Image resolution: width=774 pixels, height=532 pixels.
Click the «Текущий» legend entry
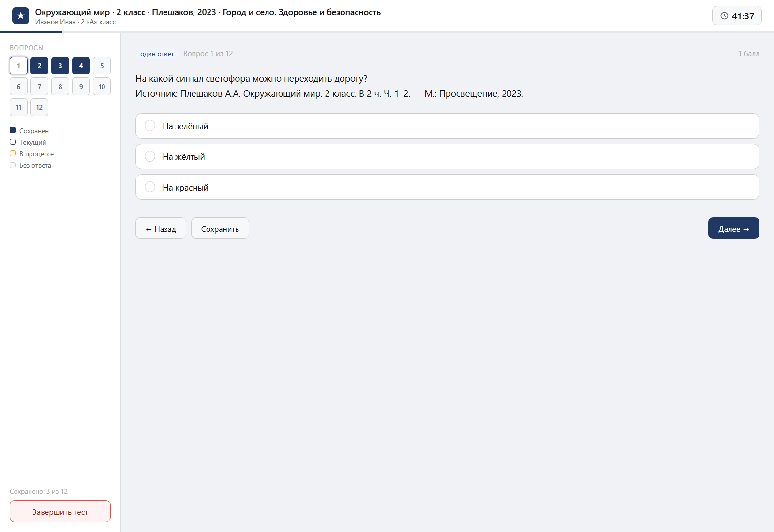pyautogui.click(x=28, y=142)
